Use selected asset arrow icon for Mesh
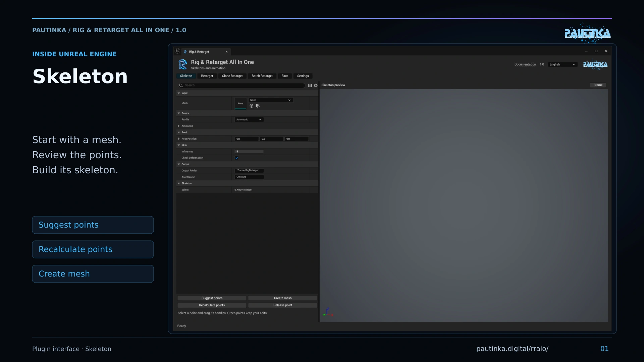 252,106
